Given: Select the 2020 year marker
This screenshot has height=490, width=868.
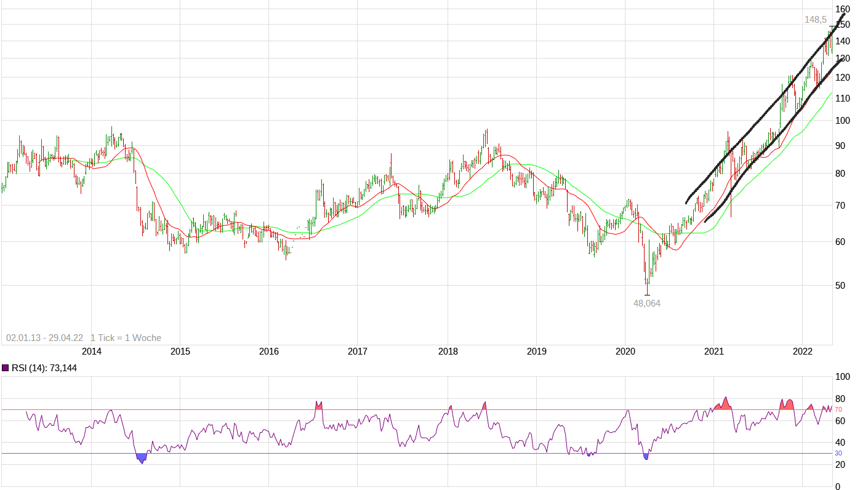Looking at the screenshot, I should click(x=625, y=351).
